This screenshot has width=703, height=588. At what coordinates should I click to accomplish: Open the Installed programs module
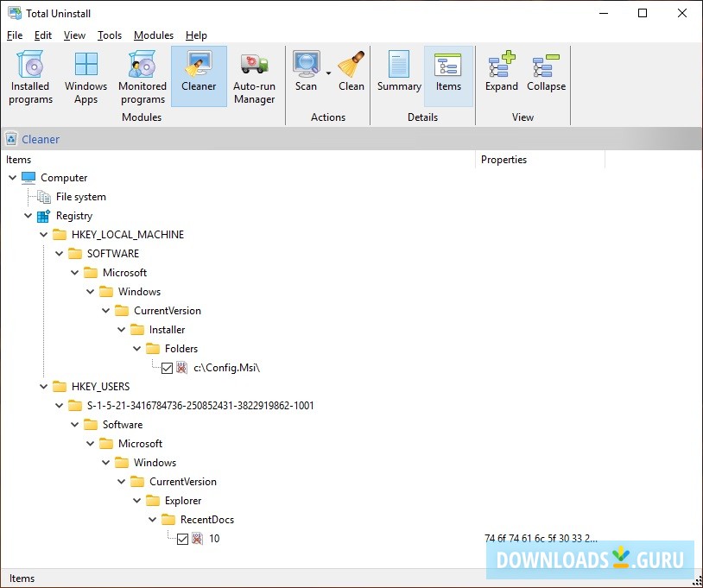pos(30,76)
